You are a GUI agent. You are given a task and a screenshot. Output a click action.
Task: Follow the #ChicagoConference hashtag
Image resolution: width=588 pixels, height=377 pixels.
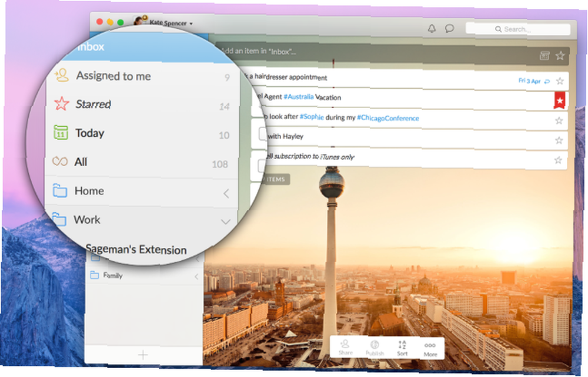[x=387, y=118]
